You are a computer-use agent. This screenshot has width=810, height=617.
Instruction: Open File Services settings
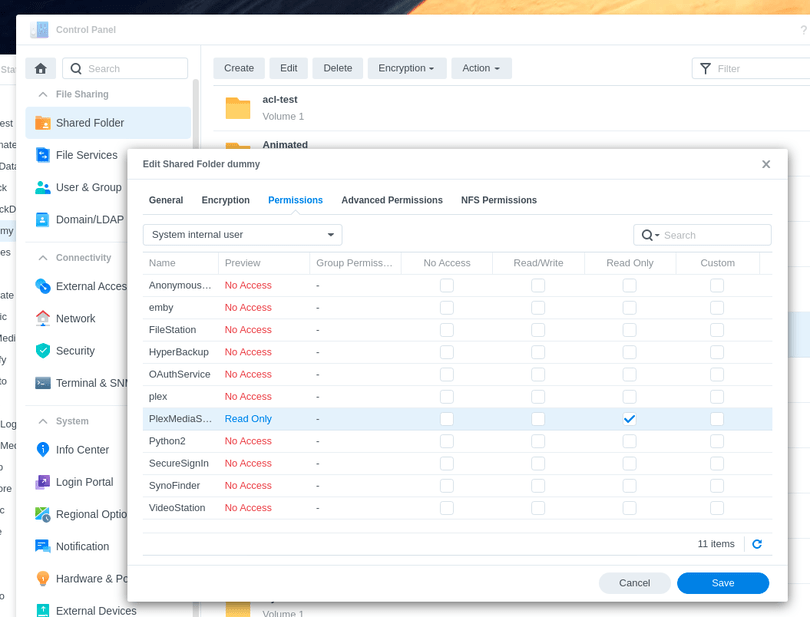(76, 155)
